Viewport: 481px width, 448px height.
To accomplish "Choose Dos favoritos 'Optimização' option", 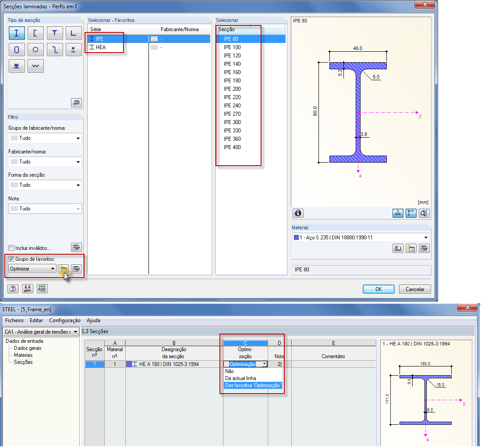I will tap(253, 385).
